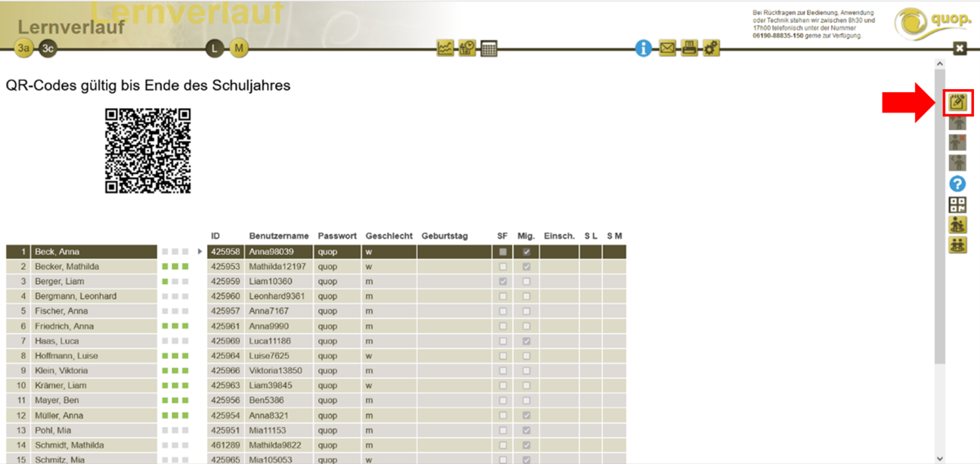Open the edit student data notepad icon
This screenshot has height=464, width=980.
(x=958, y=102)
